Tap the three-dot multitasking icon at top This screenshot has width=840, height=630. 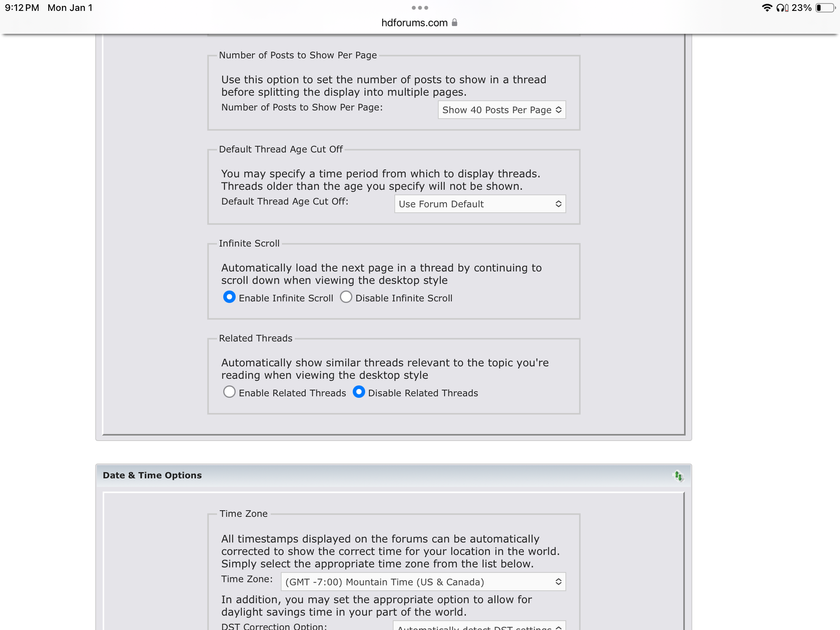coord(420,8)
